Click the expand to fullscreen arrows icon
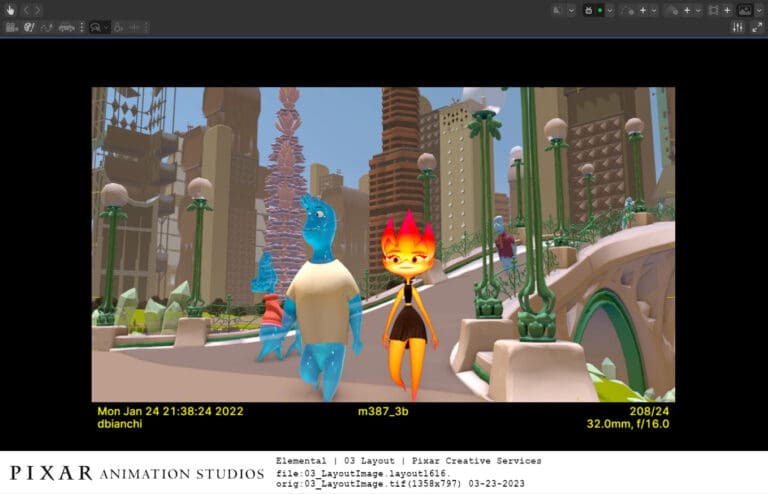 [757, 27]
